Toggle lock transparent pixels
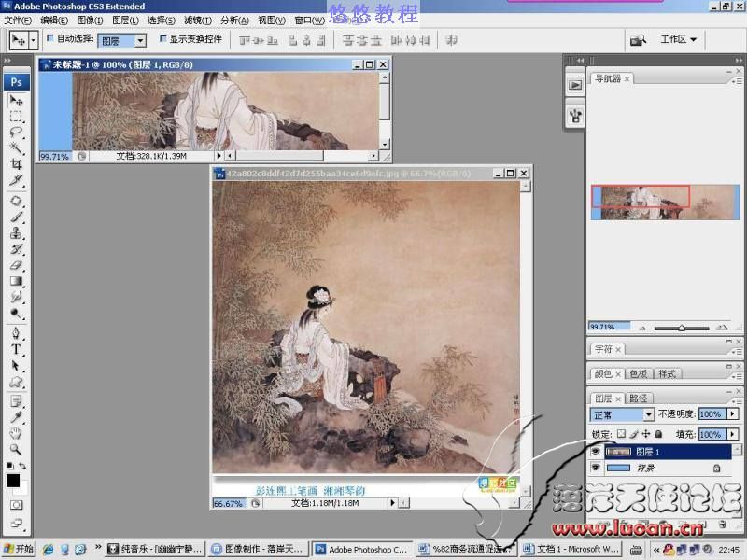Image resolution: width=747 pixels, height=560 pixels. [621, 434]
